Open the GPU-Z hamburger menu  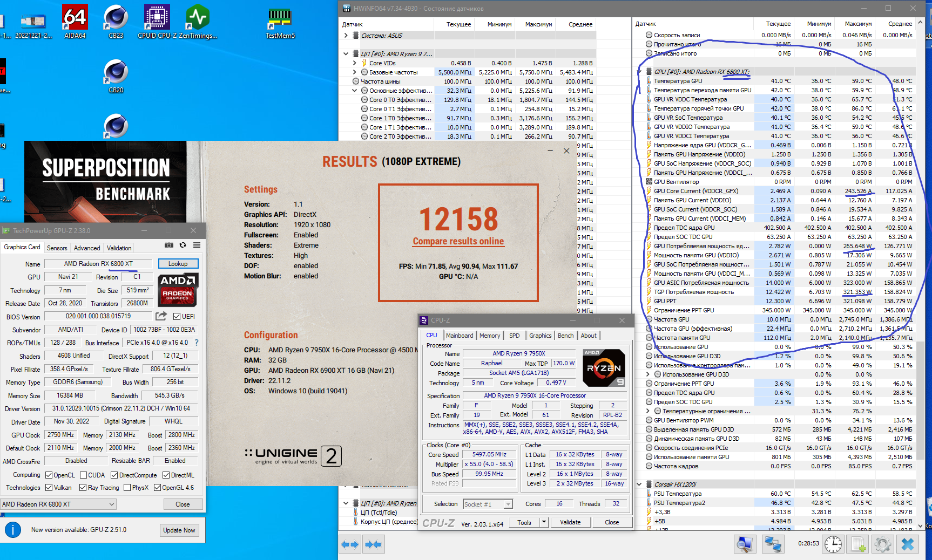coord(197,245)
